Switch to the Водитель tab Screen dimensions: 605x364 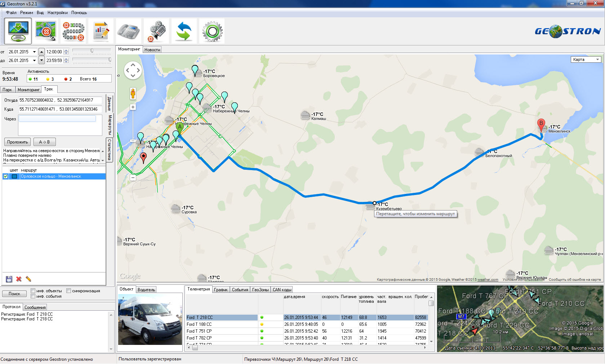tap(146, 290)
